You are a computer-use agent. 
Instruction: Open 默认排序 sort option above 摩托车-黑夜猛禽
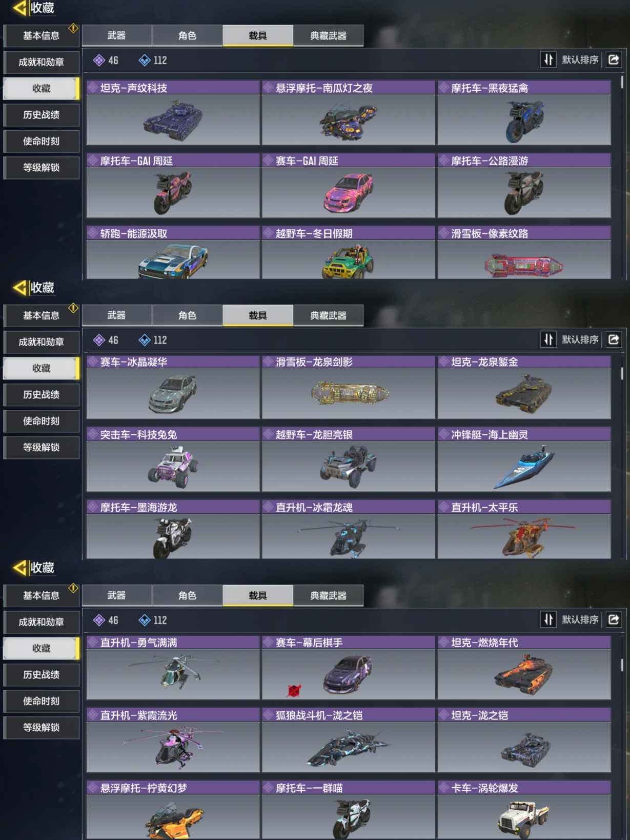(580, 60)
